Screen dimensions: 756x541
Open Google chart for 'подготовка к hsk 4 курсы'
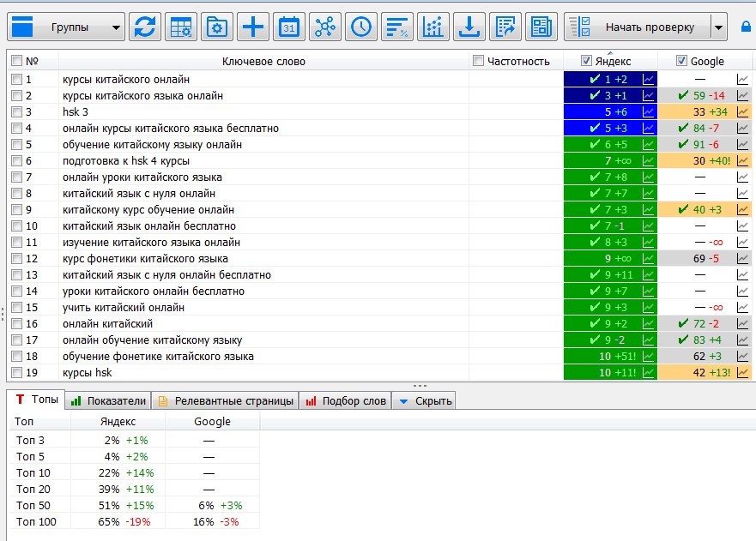[x=742, y=160]
